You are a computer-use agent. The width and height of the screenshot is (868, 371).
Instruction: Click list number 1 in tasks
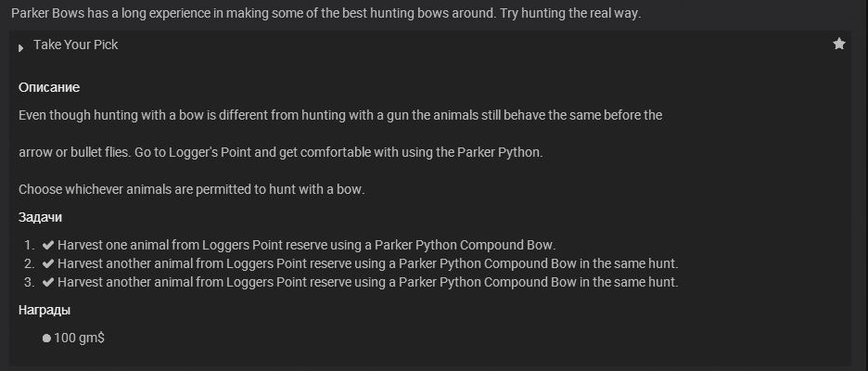tap(30, 245)
